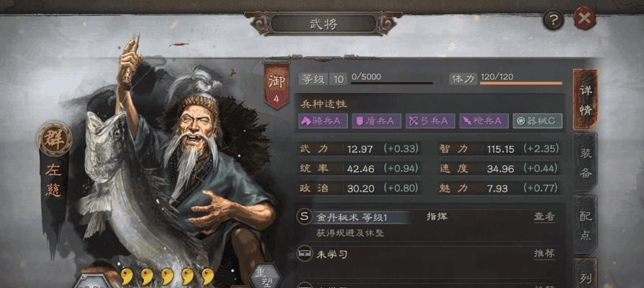Open the help question mark icon
This screenshot has width=644, height=288.
[553, 19]
